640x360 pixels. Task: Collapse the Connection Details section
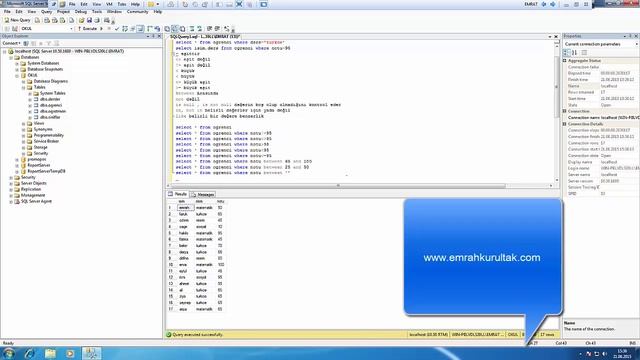click(x=565, y=124)
